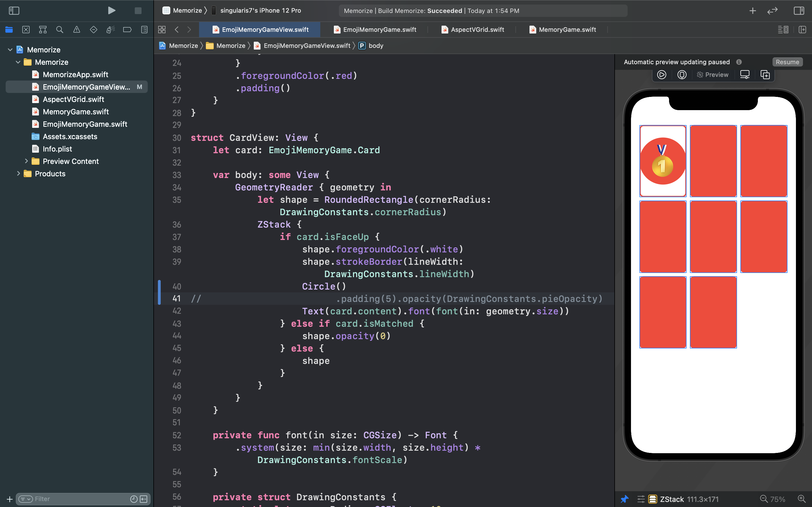Expand the Products folder

tap(18, 174)
